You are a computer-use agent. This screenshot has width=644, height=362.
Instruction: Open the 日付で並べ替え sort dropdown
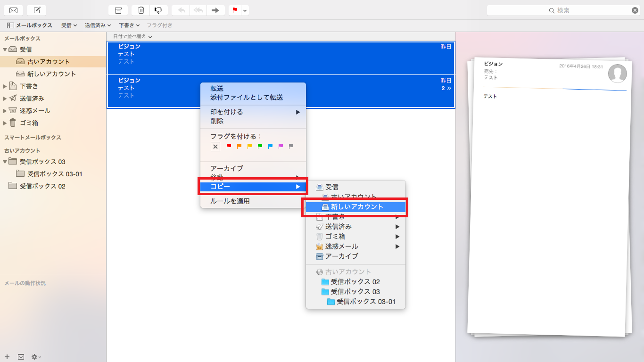click(x=132, y=36)
